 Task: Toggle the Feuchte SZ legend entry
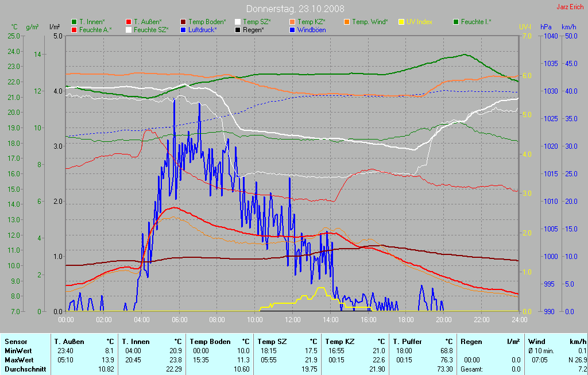pos(151,29)
